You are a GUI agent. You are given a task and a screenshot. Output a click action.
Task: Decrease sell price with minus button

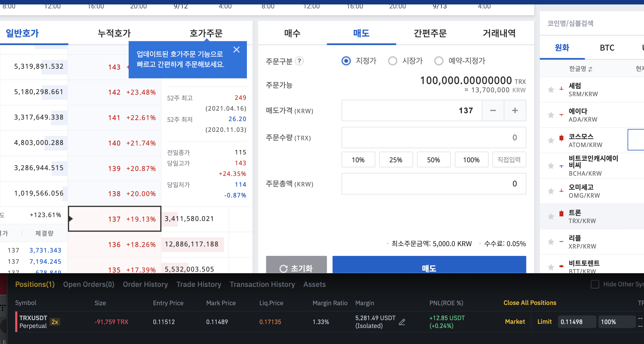(x=493, y=111)
